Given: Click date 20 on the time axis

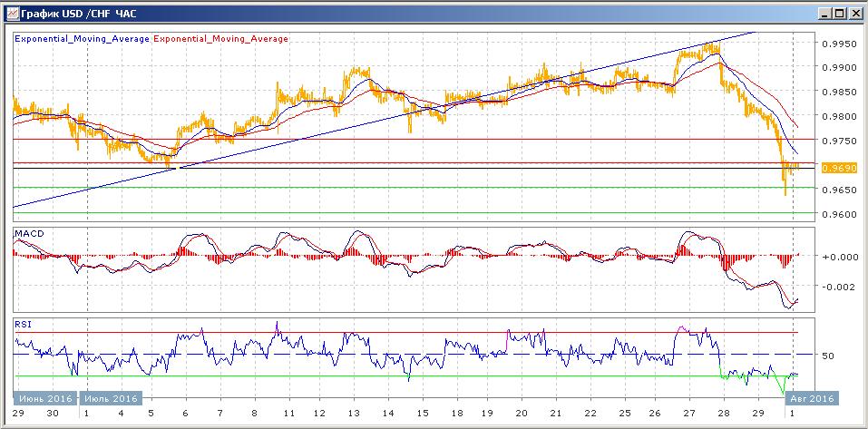Looking at the screenshot, I should click(521, 414).
